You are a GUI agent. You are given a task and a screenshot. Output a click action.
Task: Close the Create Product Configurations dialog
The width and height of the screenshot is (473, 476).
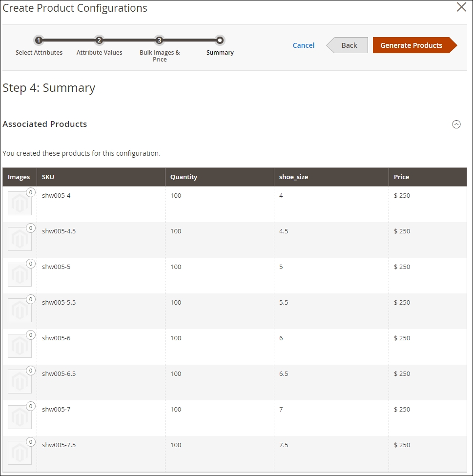(461, 7)
